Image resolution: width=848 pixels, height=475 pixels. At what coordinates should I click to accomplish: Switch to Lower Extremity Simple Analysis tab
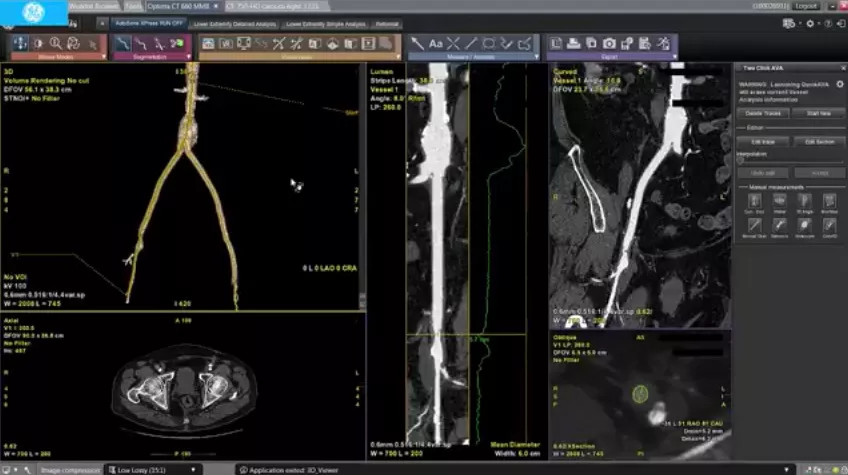tap(326, 24)
